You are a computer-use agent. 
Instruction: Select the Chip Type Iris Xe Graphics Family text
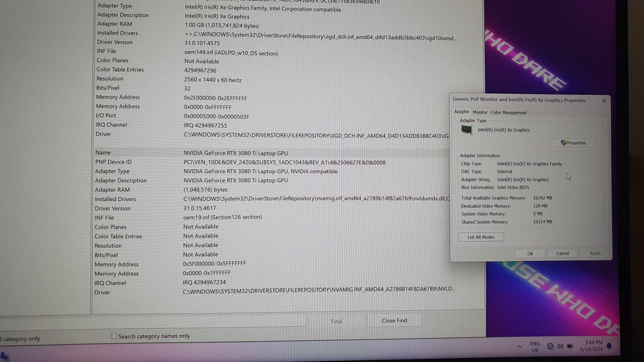(530, 164)
